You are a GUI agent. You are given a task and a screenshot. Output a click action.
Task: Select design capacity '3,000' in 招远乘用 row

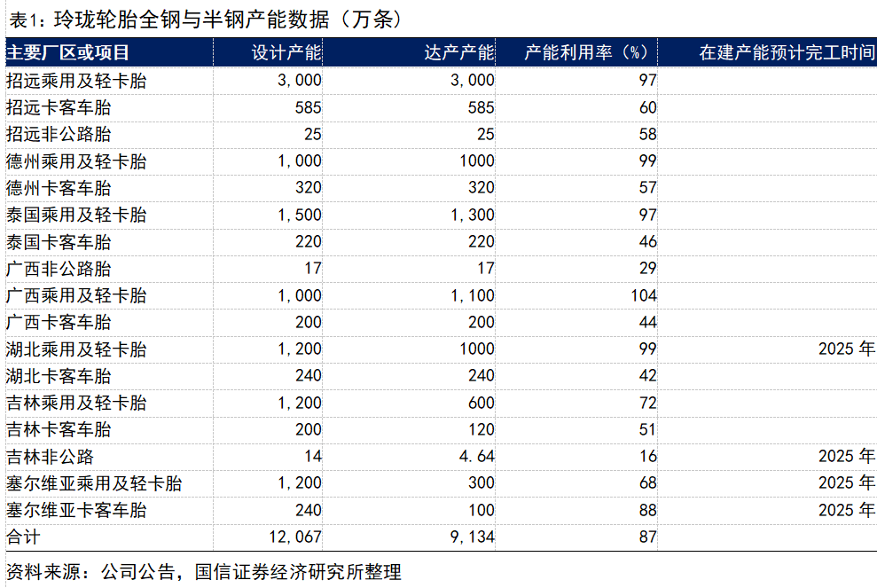(x=300, y=81)
